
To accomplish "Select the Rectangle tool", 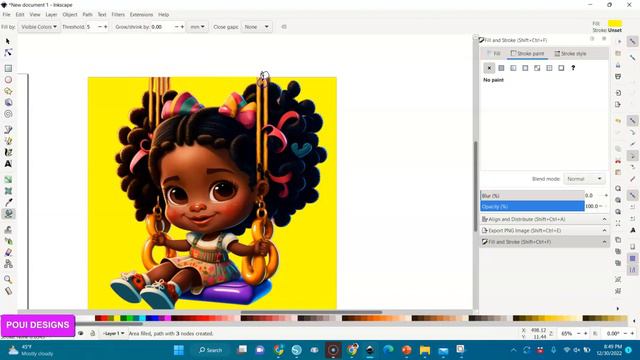I will [x=8, y=68].
